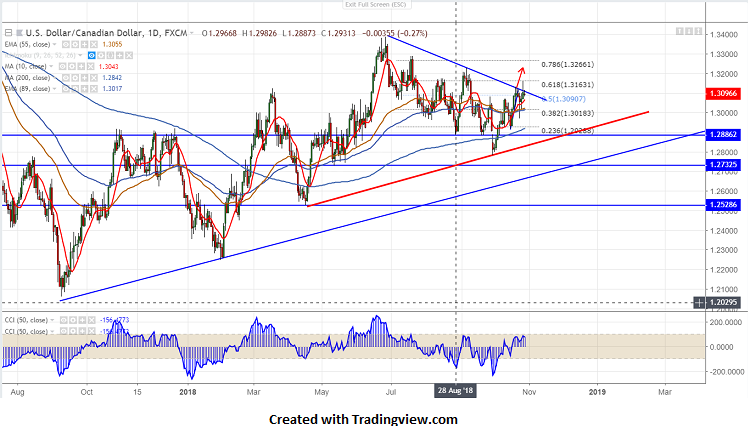
Task: Click EMA 55 value 1.3055
Action: (112, 44)
